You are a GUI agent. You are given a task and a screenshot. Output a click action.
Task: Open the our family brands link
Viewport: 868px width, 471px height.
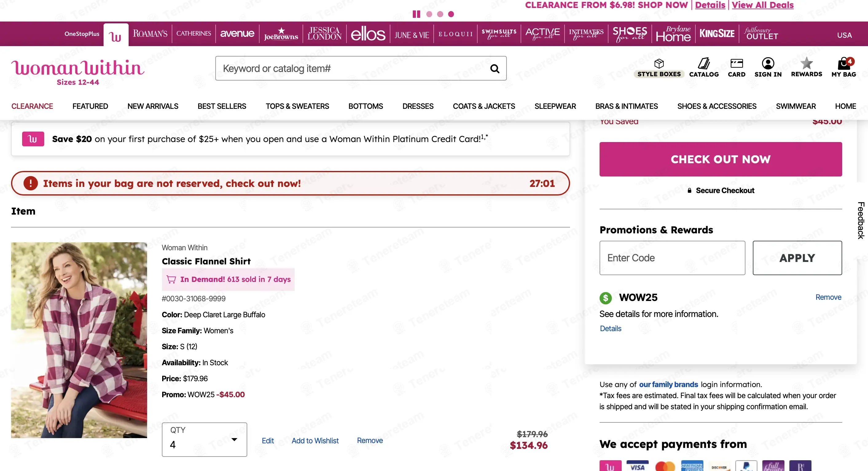[669, 385]
